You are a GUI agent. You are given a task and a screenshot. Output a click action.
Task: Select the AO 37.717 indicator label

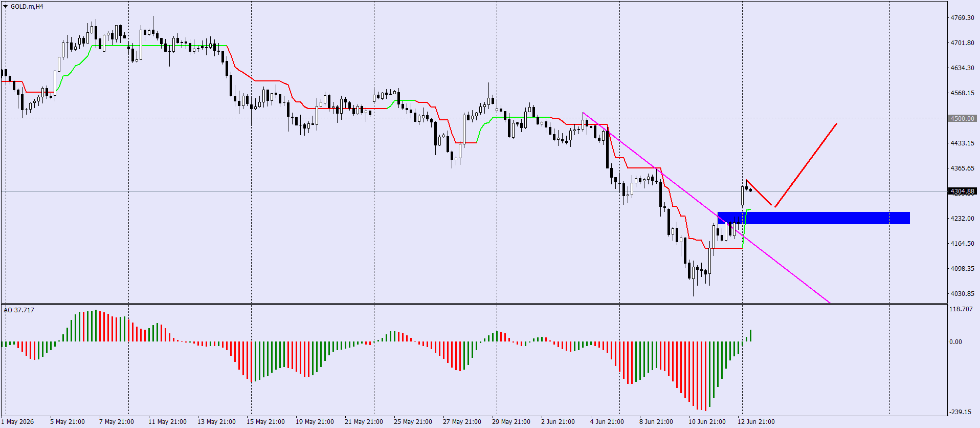19,310
